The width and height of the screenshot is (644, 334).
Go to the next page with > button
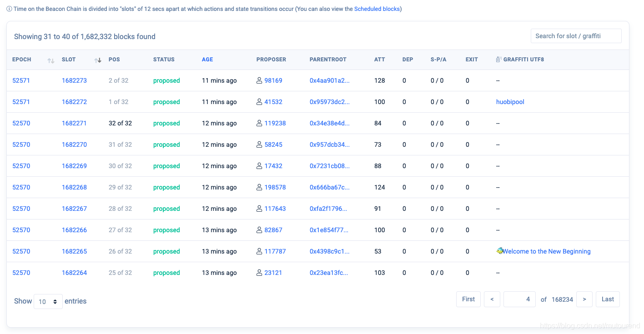coord(584,299)
